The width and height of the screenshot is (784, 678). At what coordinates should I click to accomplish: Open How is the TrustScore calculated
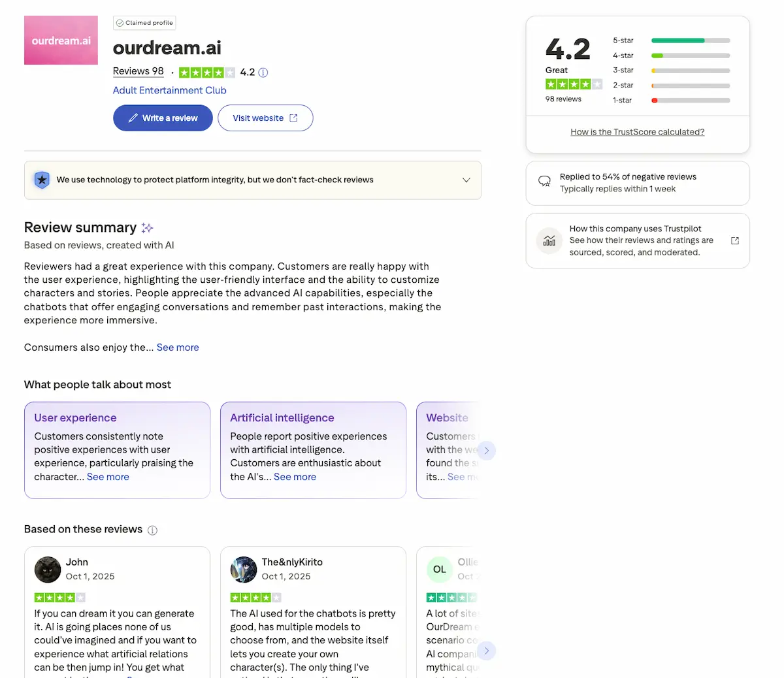(x=637, y=131)
